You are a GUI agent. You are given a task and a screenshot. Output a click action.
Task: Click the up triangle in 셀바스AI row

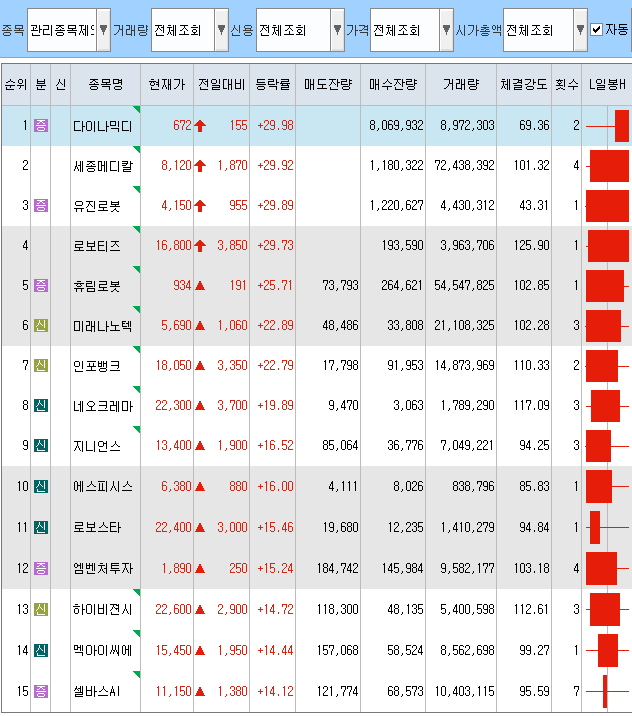[x=200, y=691]
